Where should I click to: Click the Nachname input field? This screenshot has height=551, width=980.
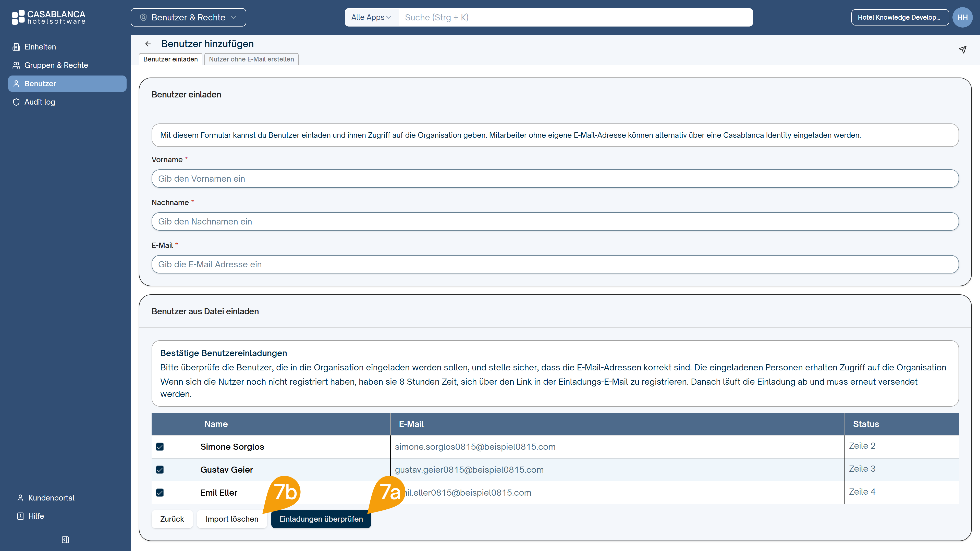(555, 222)
